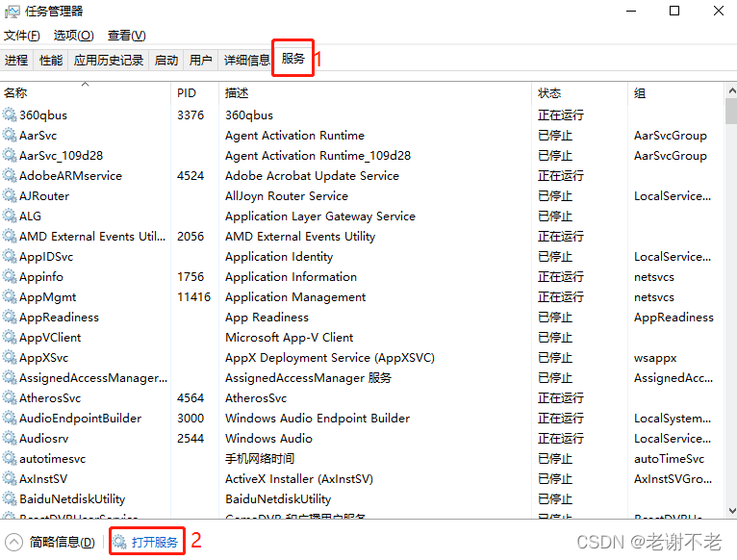Collapse to 简略信息 using the up-arrow circle
The width and height of the screenshot is (737, 560).
14,542
